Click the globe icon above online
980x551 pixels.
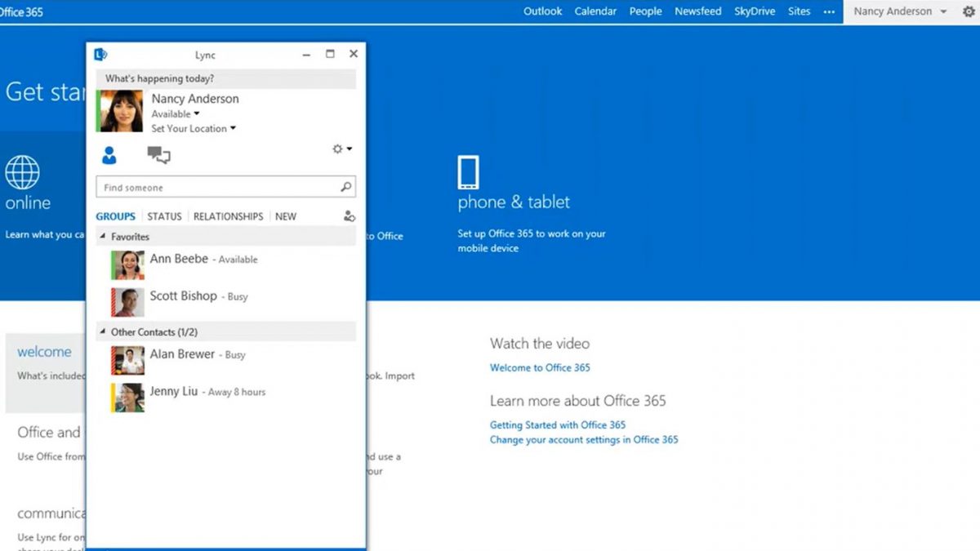[x=22, y=172]
